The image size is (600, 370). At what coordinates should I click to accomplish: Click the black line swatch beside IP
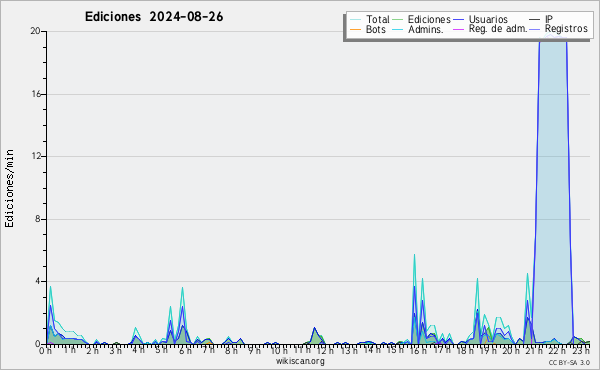tap(534, 20)
